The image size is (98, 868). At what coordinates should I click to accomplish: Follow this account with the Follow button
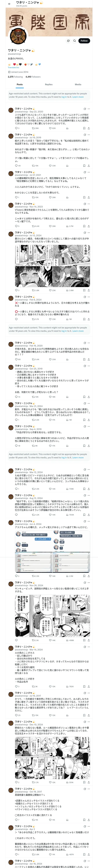coord(84,41)
